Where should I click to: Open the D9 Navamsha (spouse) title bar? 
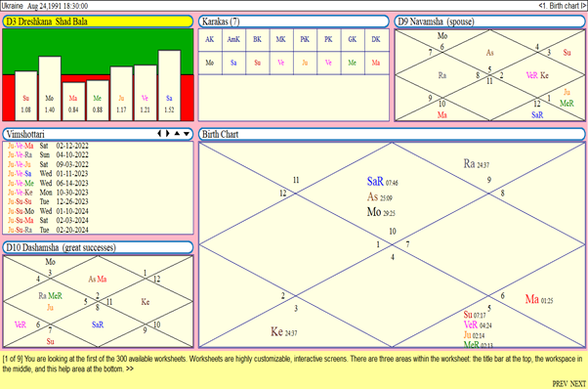(489, 22)
